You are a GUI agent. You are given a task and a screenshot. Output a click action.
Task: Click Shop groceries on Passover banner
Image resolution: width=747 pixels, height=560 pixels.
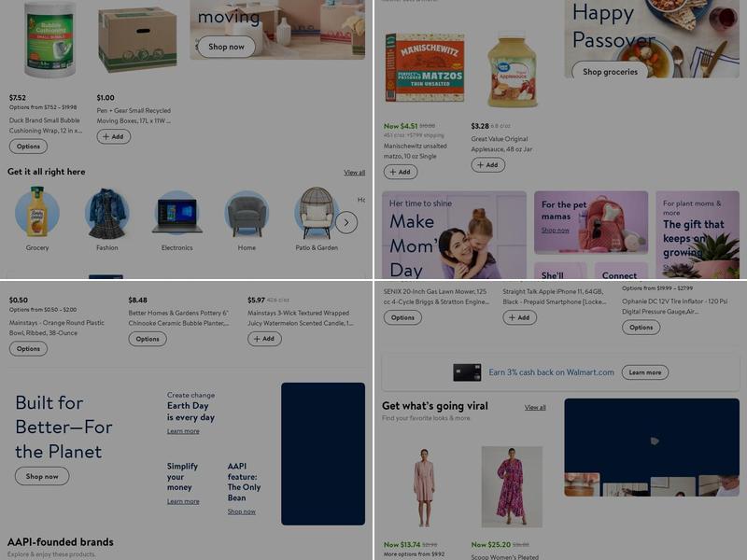(610, 72)
